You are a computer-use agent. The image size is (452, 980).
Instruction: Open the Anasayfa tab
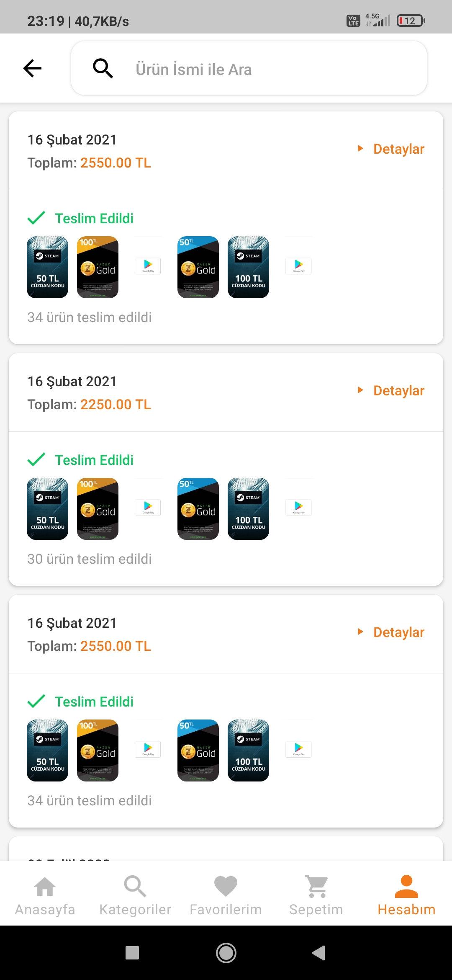[x=45, y=895]
